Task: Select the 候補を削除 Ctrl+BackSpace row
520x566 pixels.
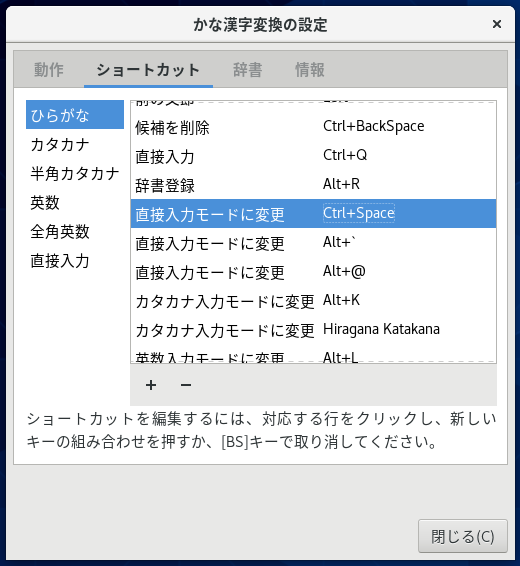Action: pos(313,127)
